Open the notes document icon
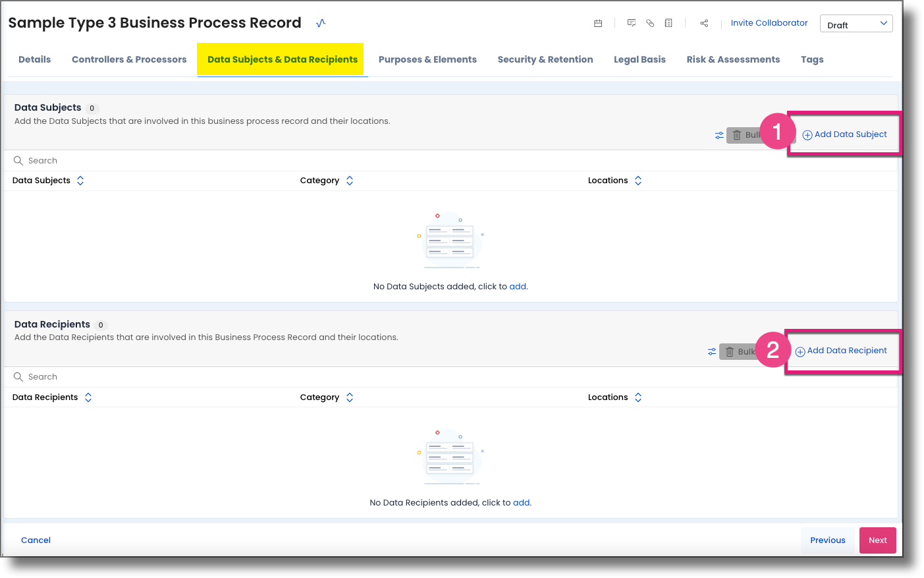The image size is (924, 578). [x=668, y=22]
